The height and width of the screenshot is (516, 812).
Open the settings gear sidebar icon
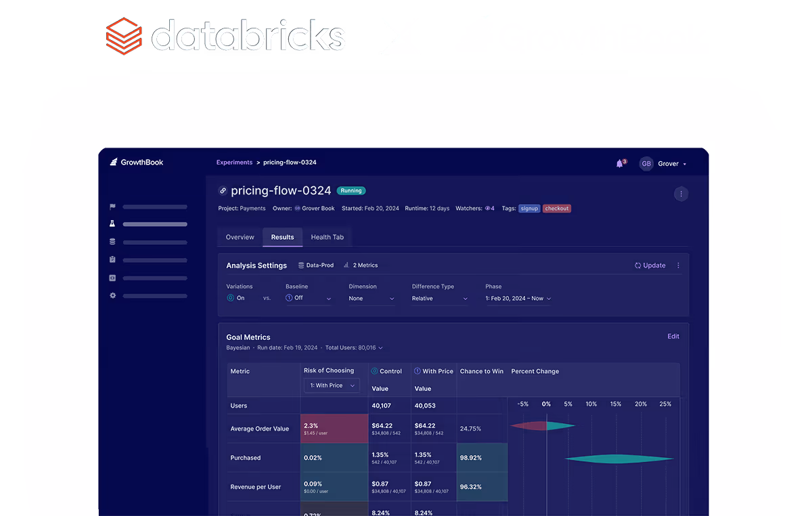(112, 295)
